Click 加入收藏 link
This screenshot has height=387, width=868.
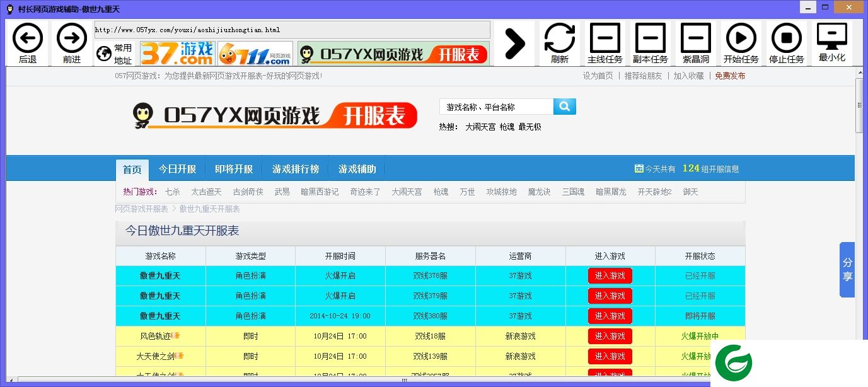(688, 76)
